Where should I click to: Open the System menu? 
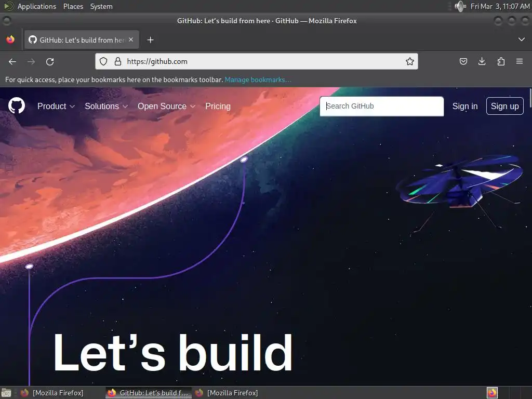tap(101, 6)
